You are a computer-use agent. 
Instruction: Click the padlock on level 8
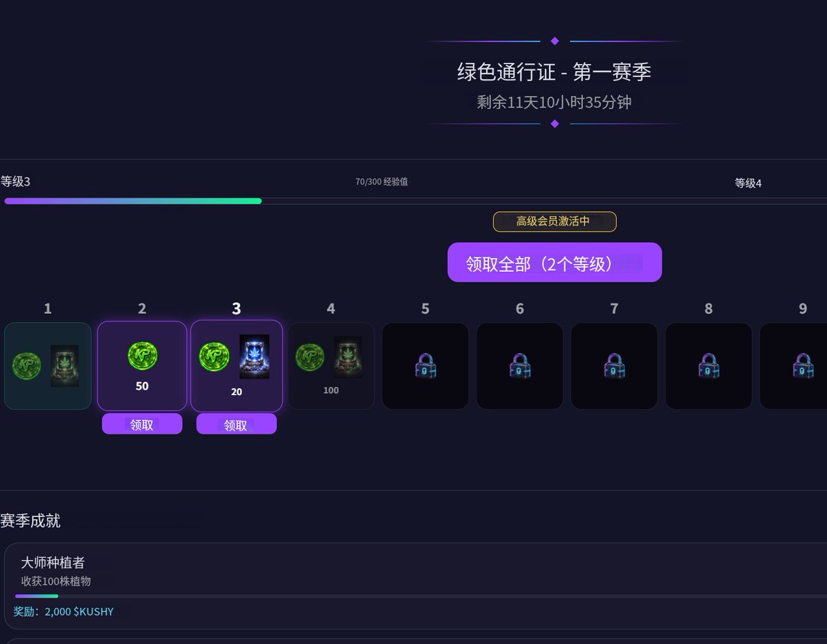pos(709,365)
